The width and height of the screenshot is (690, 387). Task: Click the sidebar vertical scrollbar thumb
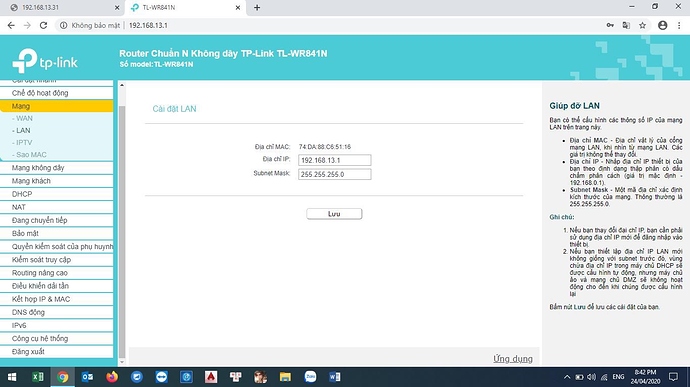click(x=122, y=231)
